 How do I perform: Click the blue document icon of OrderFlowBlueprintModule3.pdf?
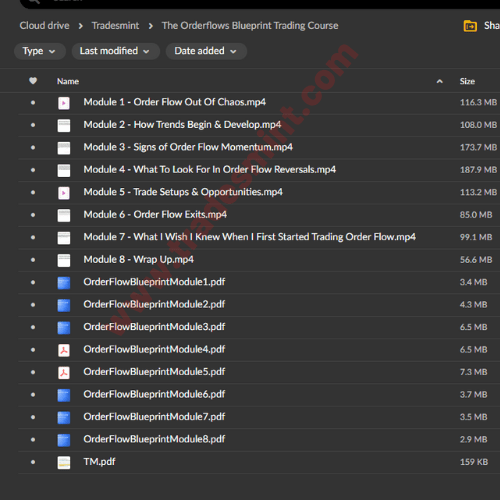point(64,328)
